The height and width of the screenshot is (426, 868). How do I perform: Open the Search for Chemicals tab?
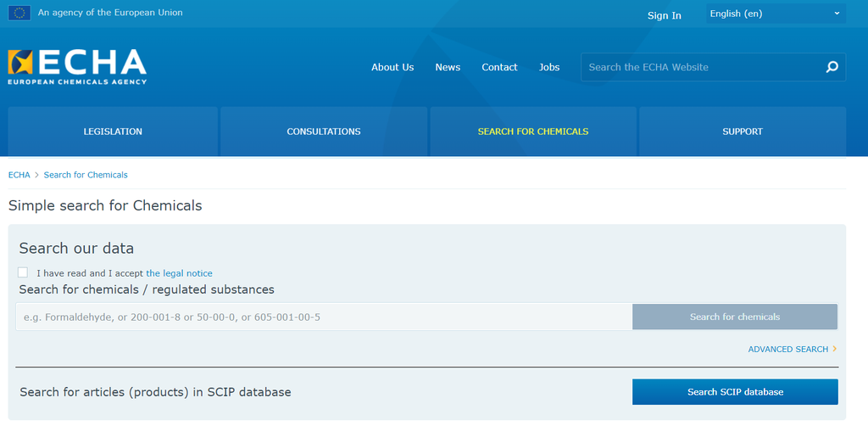point(533,132)
